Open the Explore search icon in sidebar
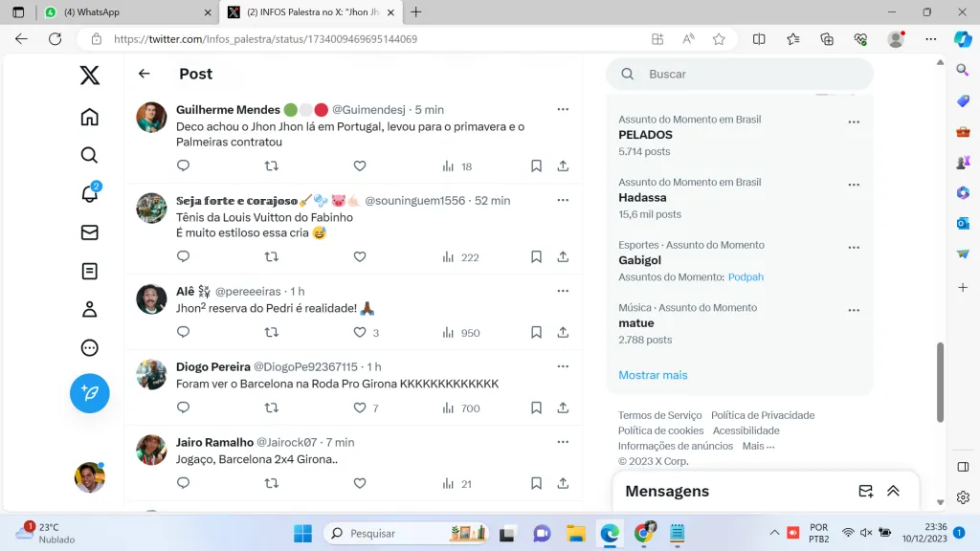This screenshot has height=551, width=980. (89, 155)
